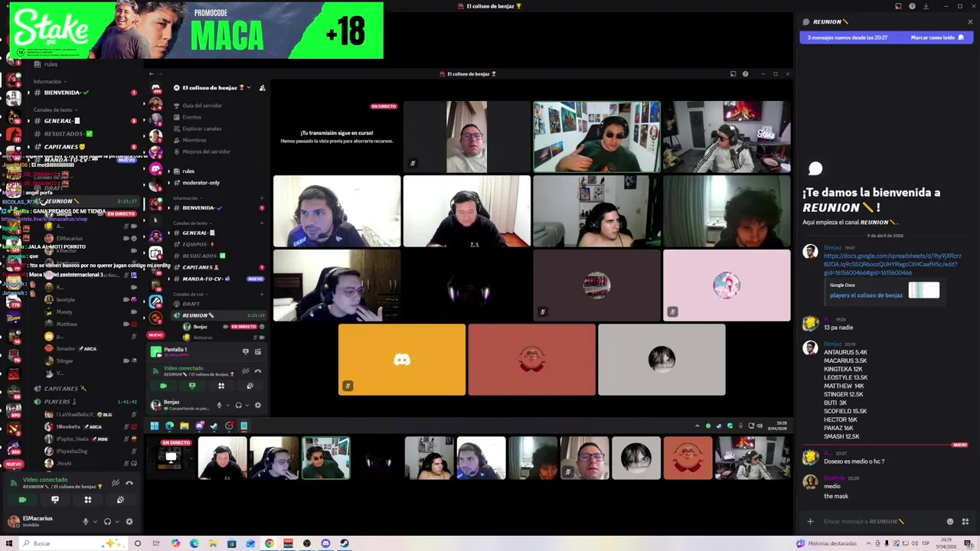The height and width of the screenshot is (551, 980).
Task: Collapse Canales de texto category in inner Discord
Action: [x=191, y=223]
